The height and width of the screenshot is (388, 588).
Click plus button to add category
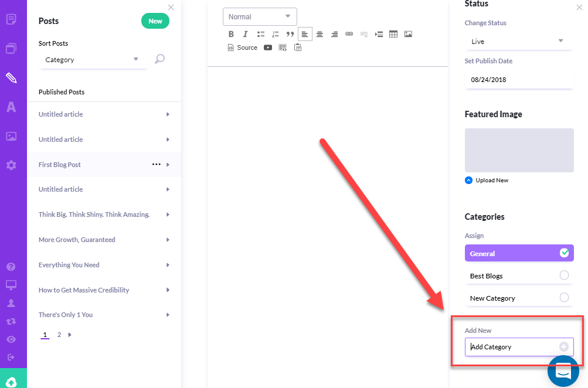(x=563, y=347)
